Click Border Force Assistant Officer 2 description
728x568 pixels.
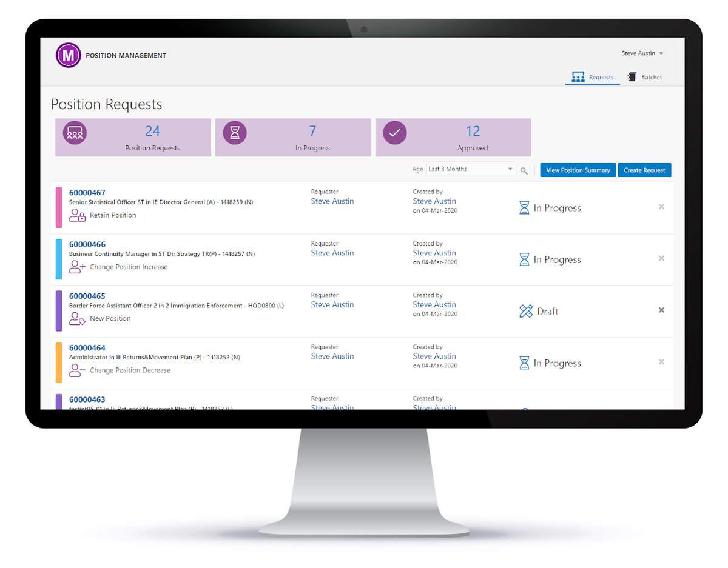pyautogui.click(x=177, y=306)
